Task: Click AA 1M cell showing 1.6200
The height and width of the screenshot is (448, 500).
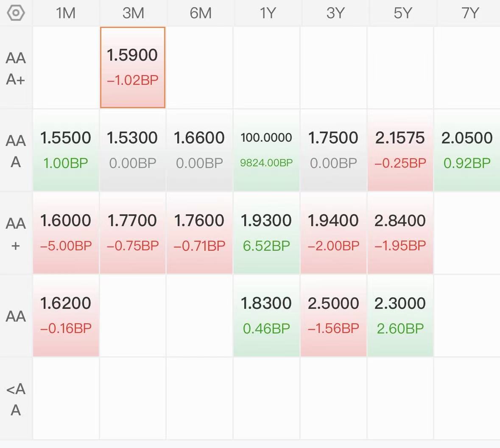Action: pyautogui.click(x=66, y=315)
